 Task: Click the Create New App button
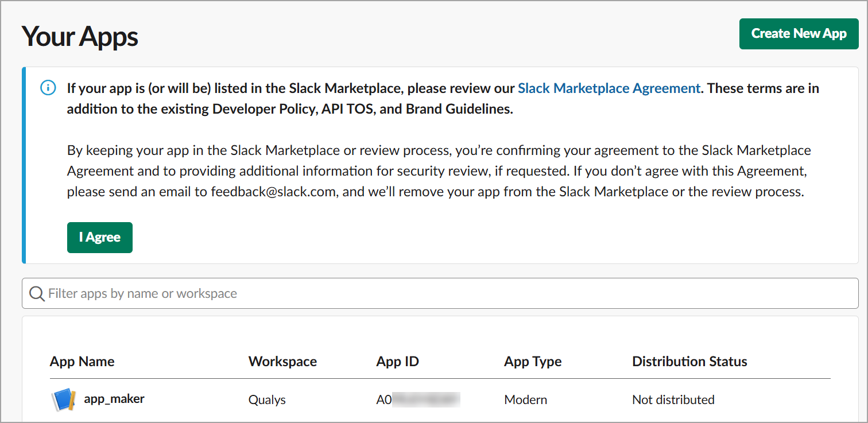coord(799,34)
